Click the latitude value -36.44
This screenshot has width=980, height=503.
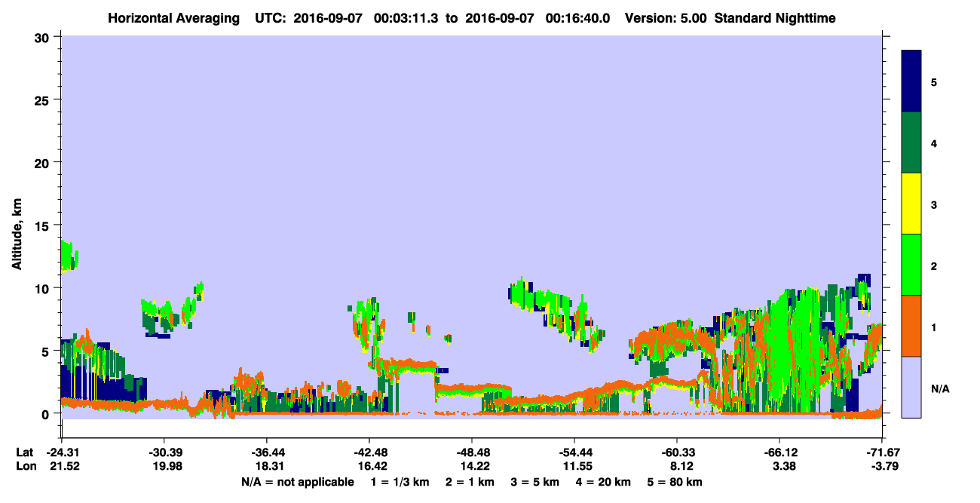pos(266,452)
